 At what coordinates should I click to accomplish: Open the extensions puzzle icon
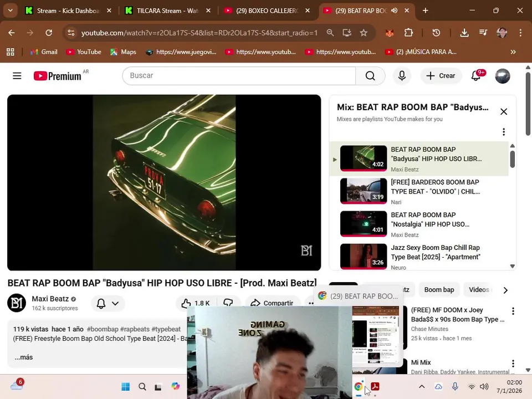pos(409,33)
